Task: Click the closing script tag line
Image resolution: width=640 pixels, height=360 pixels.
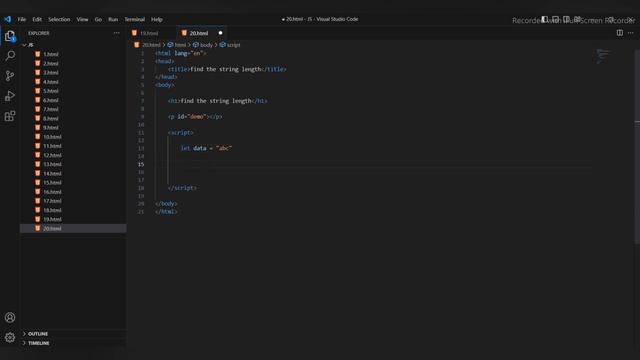Action: [182, 188]
